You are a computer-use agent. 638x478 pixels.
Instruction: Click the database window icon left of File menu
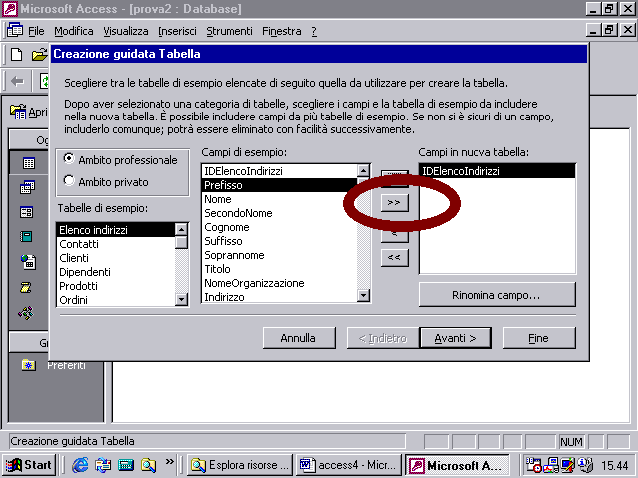pyautogui.click(x=15, y=30)
